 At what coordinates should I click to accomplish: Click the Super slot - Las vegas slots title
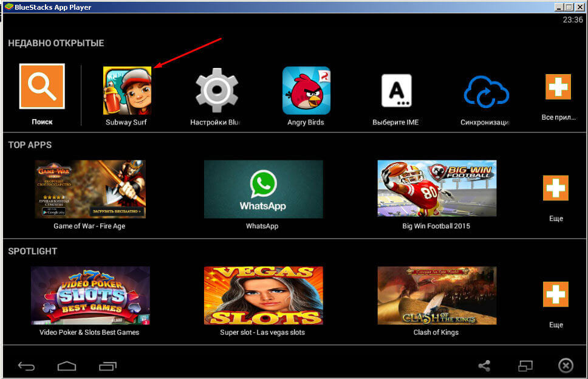click(262, 332)
